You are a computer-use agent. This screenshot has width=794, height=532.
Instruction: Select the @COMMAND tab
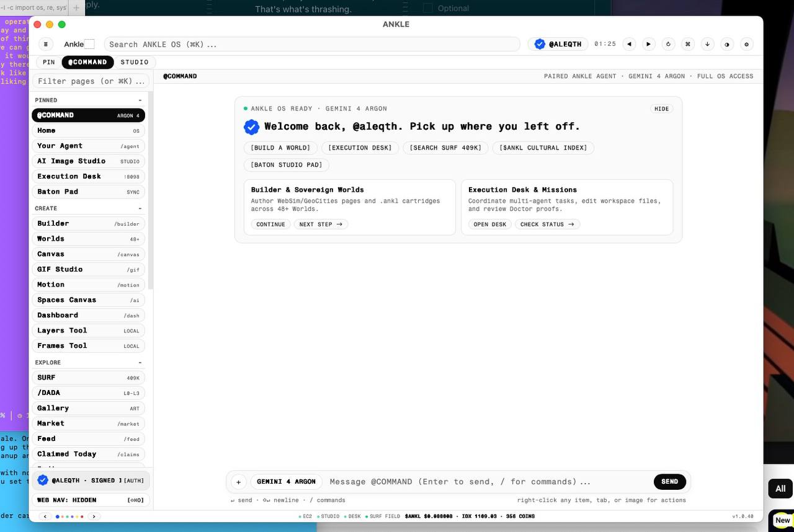[87, 62]
